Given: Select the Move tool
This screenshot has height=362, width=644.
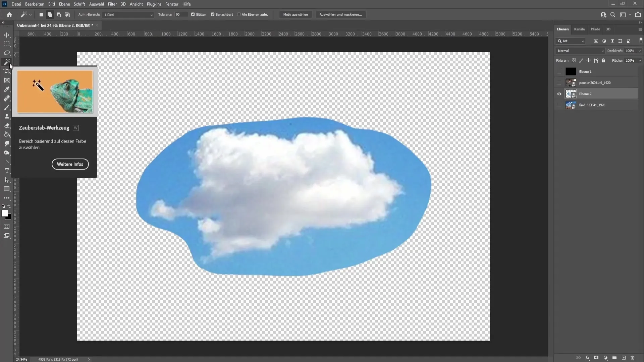Looking at the screenshot, I should point(7,35).
